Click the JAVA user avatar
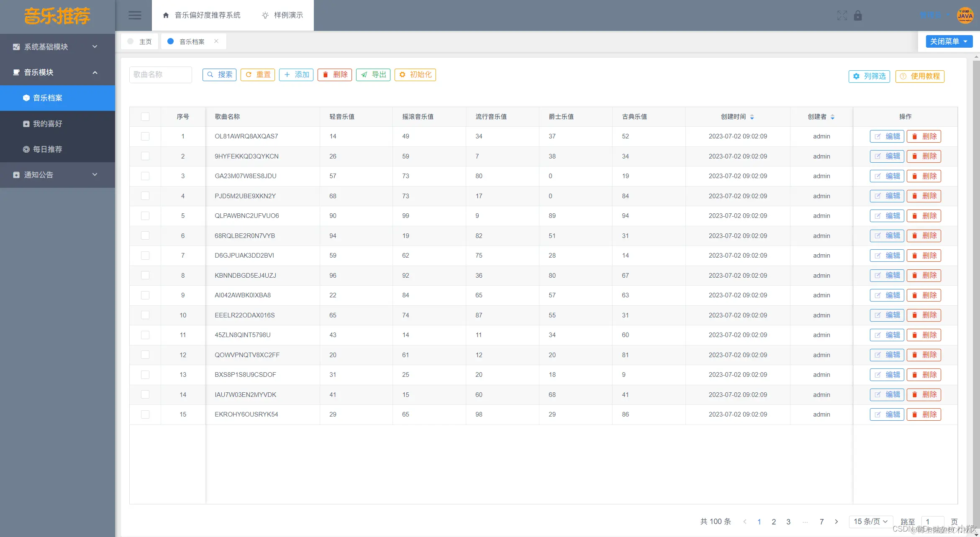 tap(965, 15)
